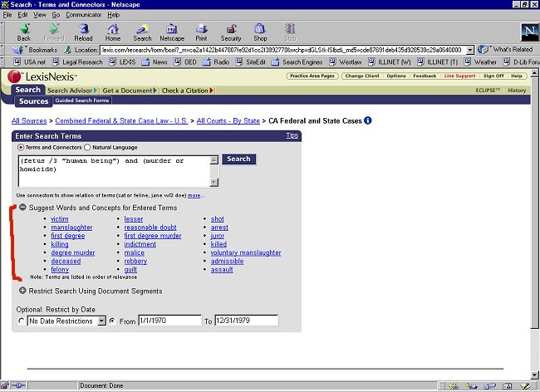This screenshot has width=540, height=392.
Task: Click the History link
Action: [517, 91]
